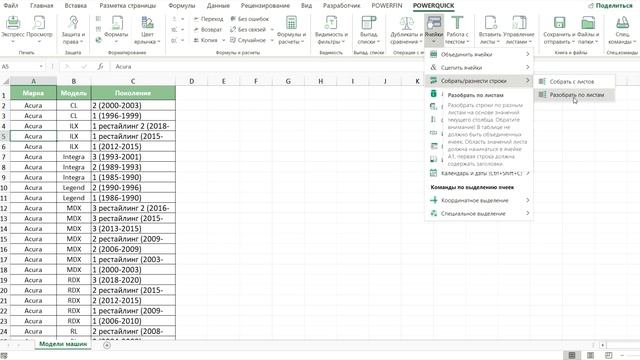Open the POWERFIN ribbon tab
The width and height of the screenshot is (640, 360).
pyautogui.click(x=387, y=6)
